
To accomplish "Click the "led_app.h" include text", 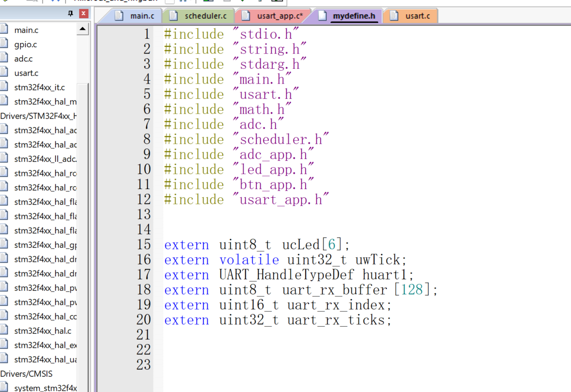I will pos(274,169).
